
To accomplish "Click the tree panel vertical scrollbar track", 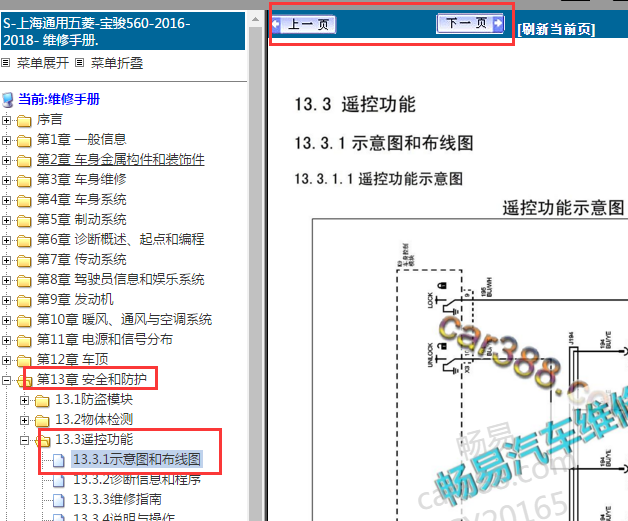I will [256, 272].
